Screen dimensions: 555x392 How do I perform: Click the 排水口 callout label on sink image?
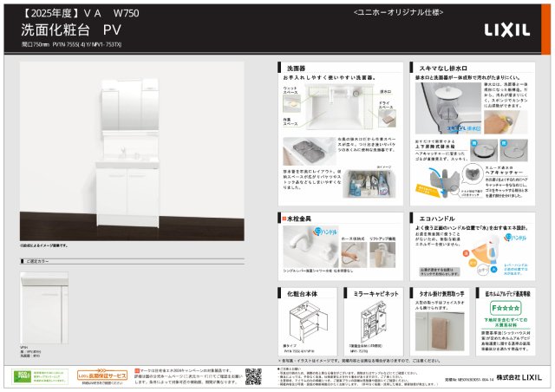[385, 92]
